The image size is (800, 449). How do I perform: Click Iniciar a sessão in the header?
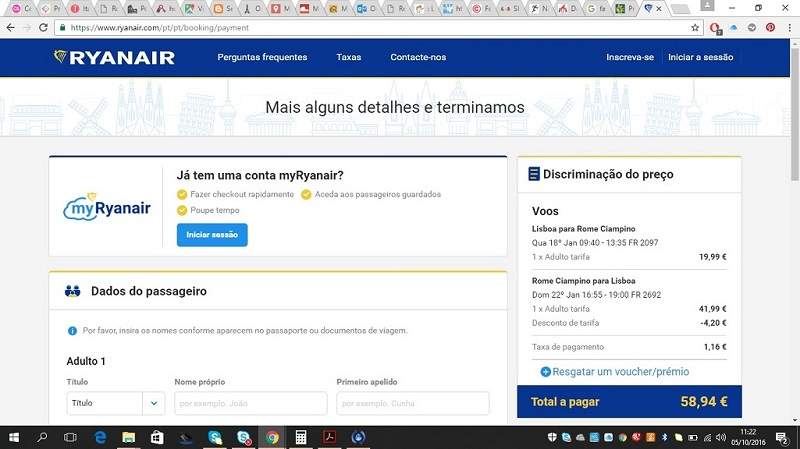[701, 57]
